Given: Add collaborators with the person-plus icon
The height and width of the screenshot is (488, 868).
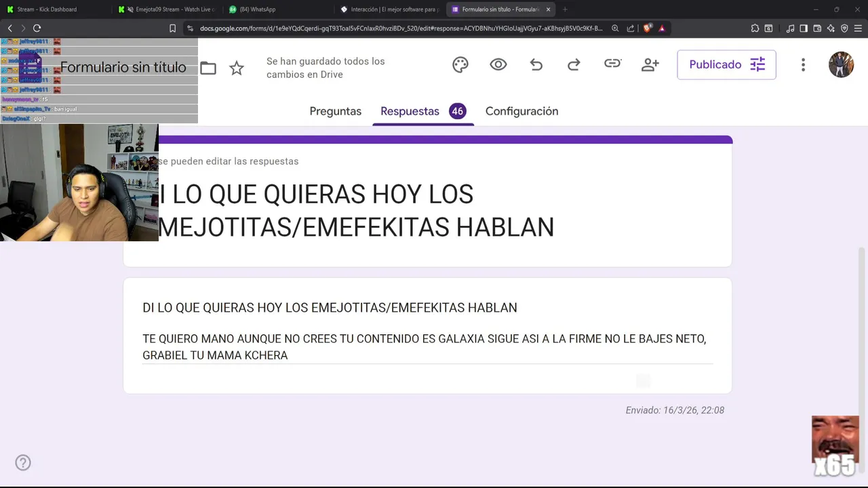Looking at the screenshot, I should click(650, 64).
